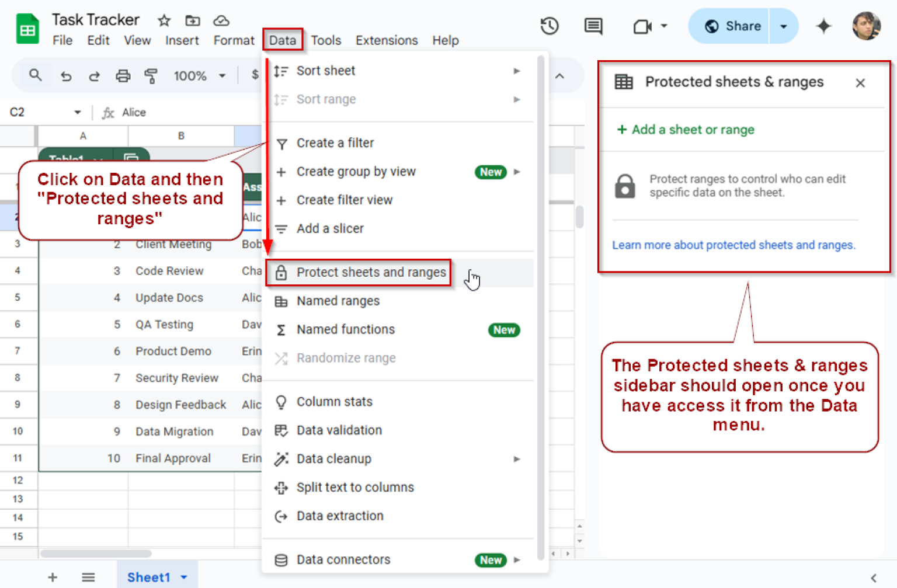Open the zoom level dropdown
The height and width of the screenshot is (588, 897).
[x=199, y=75]
